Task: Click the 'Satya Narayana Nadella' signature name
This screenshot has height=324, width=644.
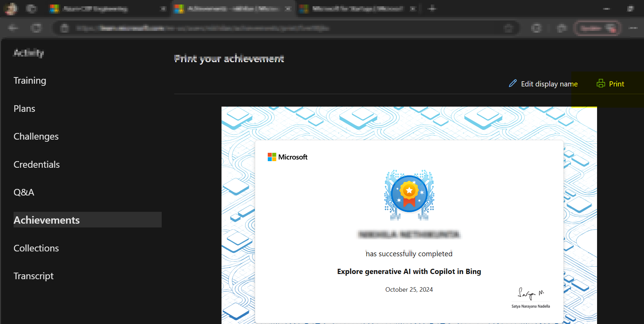Action: point(531,306)
